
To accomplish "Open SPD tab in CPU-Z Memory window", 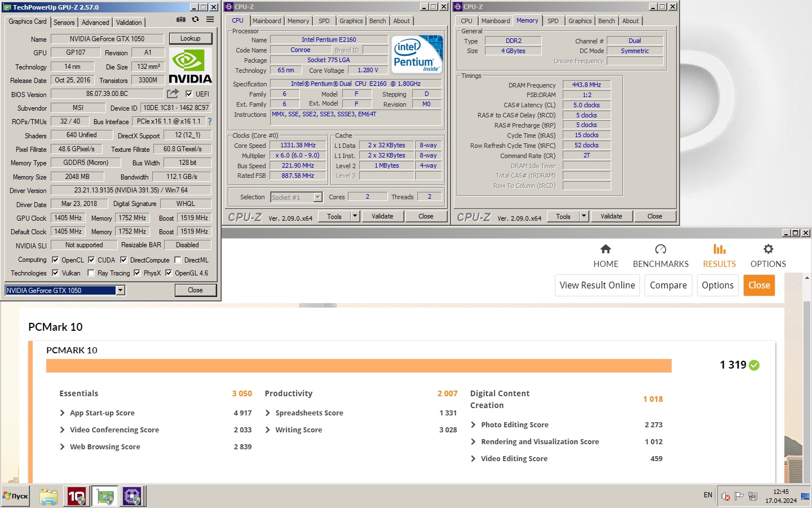I will click(x=553, y=21).
